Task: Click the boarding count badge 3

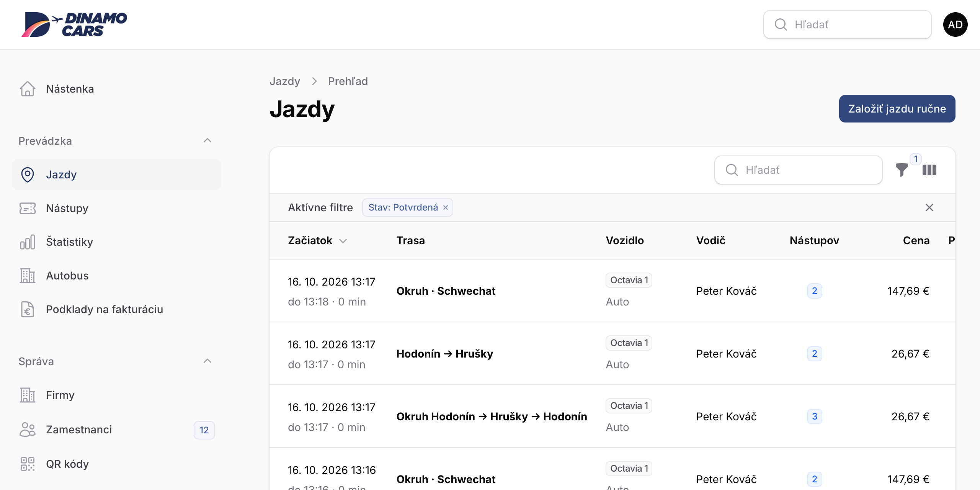Action: pyautogui.click(x=814, y=416)
